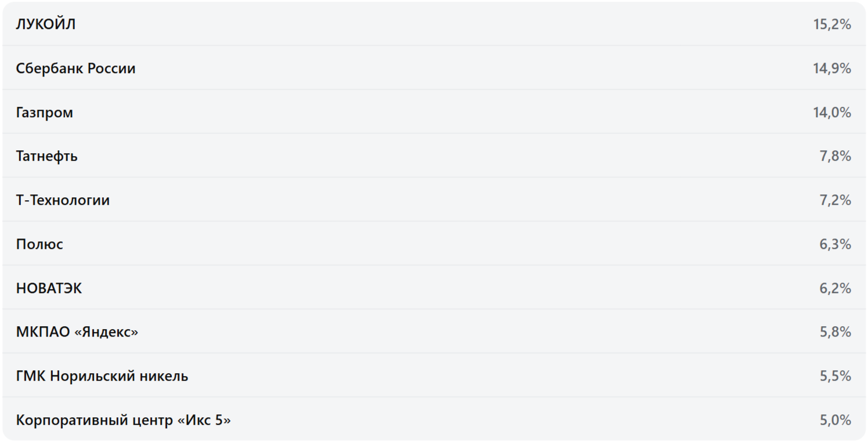Click the ЛУКОЙЛ company name
Image resolution: width=868 pixels, height=444 pixels.
[46, 24]
